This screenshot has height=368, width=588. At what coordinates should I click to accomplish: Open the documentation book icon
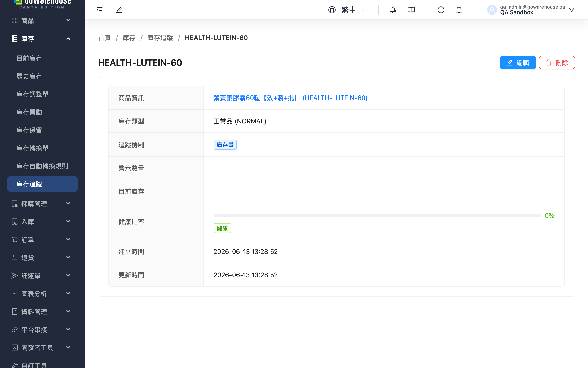coord(411,10)
